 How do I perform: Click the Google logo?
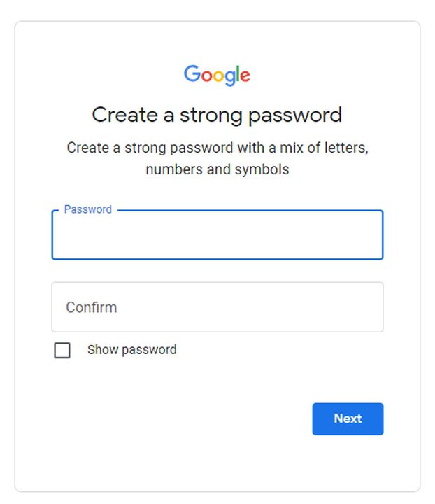pos(217,75)
